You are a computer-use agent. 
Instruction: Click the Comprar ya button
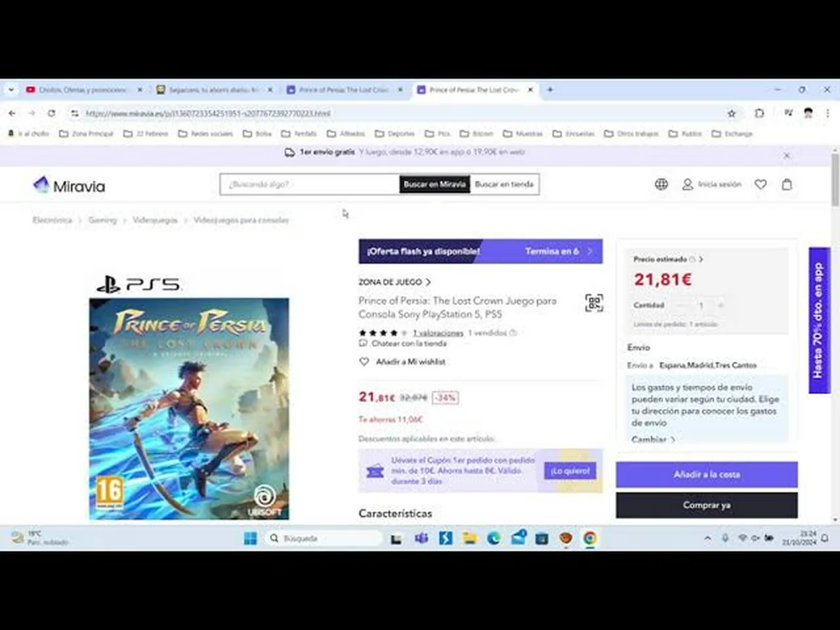707,505
